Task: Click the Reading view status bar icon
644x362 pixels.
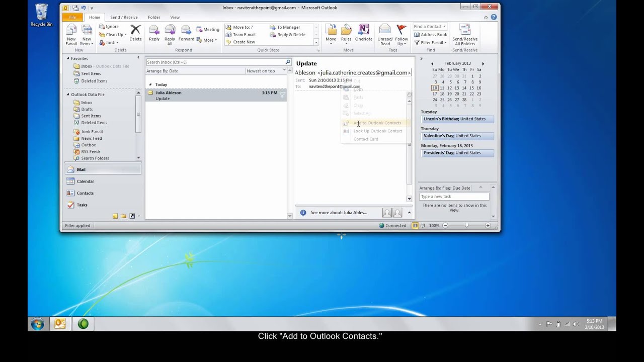Action: tap(422, 226)
